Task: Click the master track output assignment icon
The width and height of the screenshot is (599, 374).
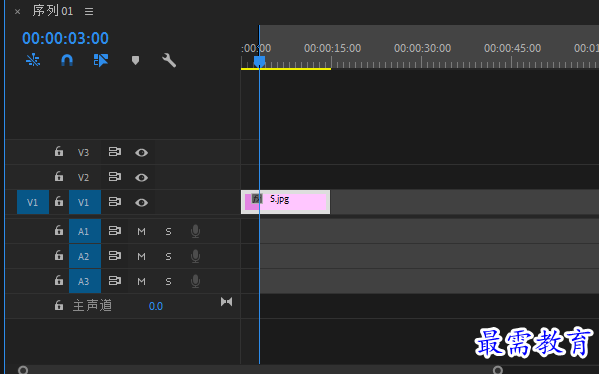Action: tap(227, 302)
